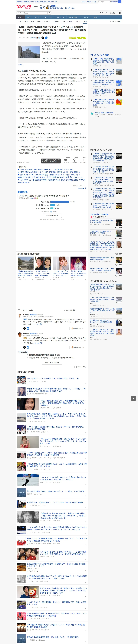Click the keyword search magnifier icon
The image size is (138, 644).
49,13
